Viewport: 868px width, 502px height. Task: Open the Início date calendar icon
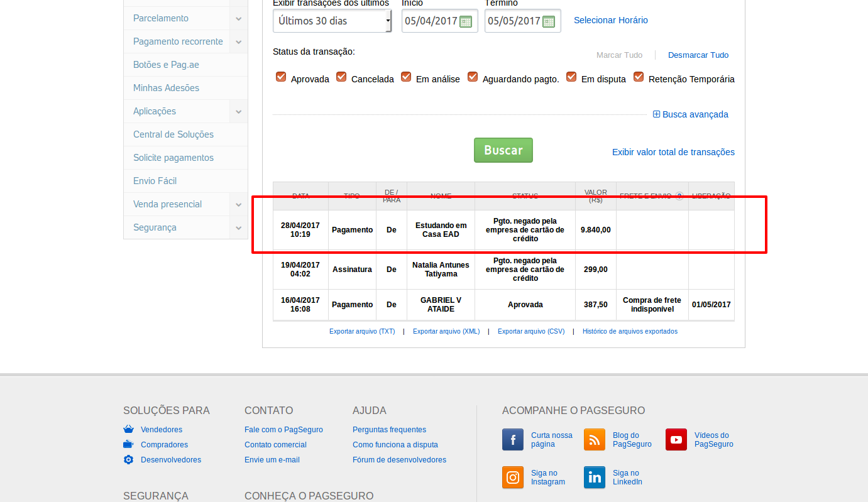(466, 21)
